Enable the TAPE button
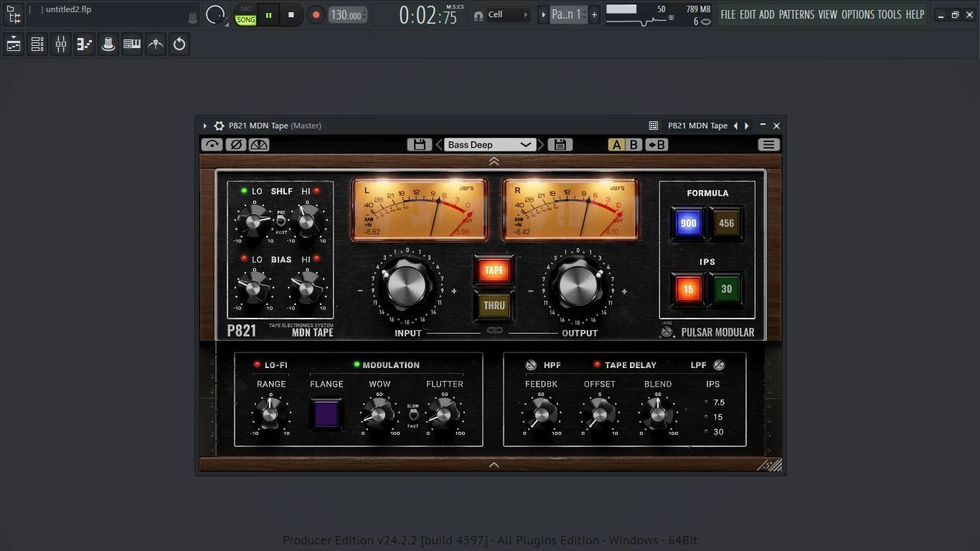 pos(494,270)
